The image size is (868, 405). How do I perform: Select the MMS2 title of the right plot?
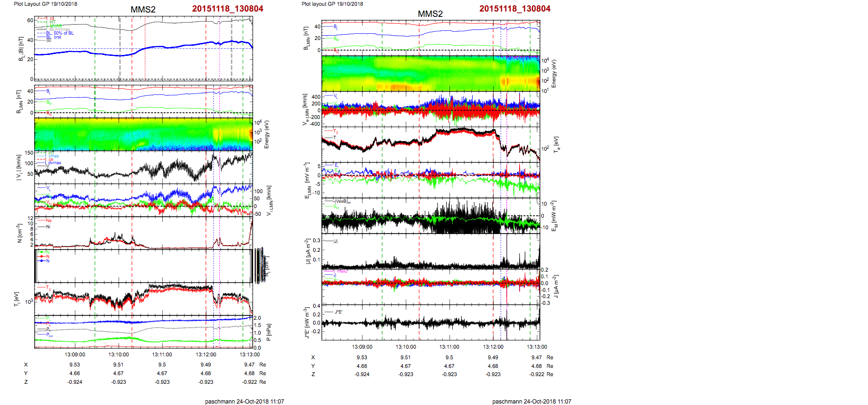(430, 14)
